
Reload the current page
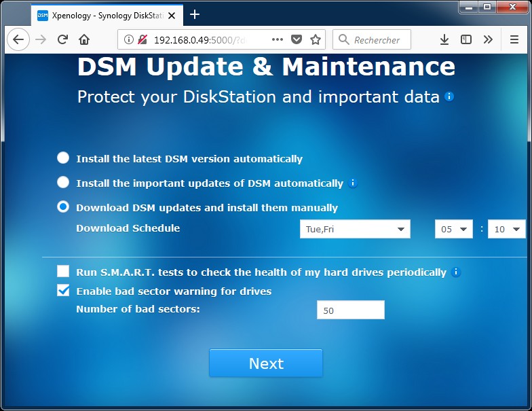point(62,40)
